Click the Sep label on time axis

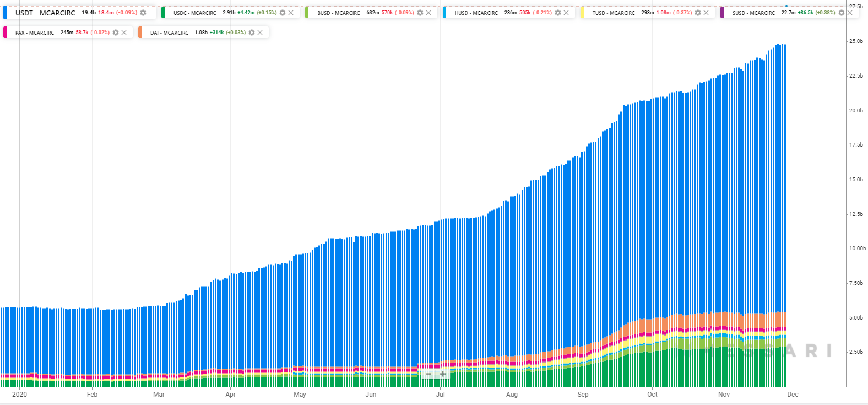coord(583,395)
